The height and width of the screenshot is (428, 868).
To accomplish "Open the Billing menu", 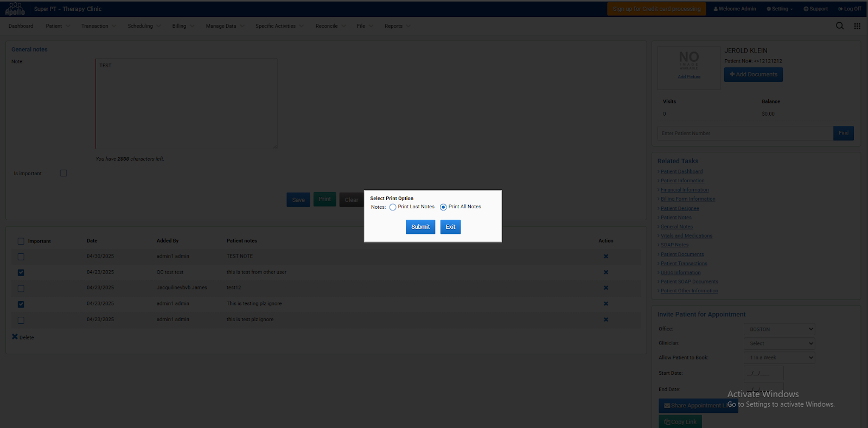I will (x=180, y=26).
